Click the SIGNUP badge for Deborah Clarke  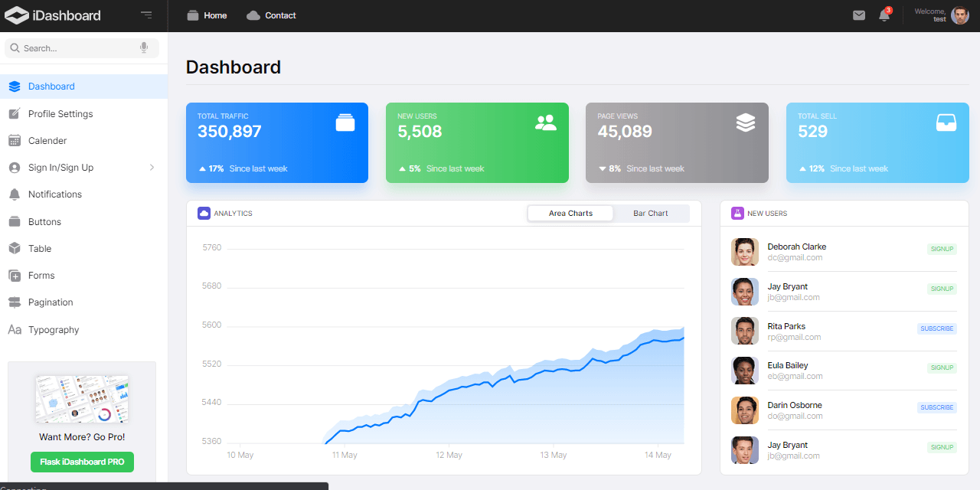click(x=942, y=249)
